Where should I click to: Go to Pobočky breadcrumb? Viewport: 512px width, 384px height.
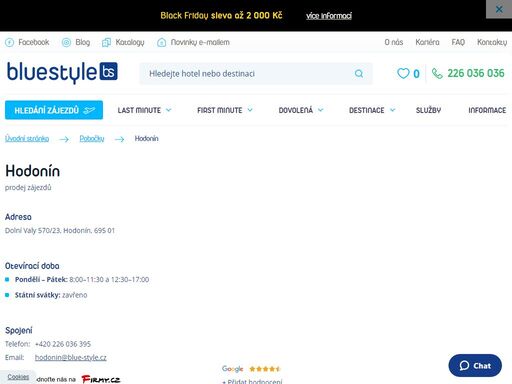92,139
